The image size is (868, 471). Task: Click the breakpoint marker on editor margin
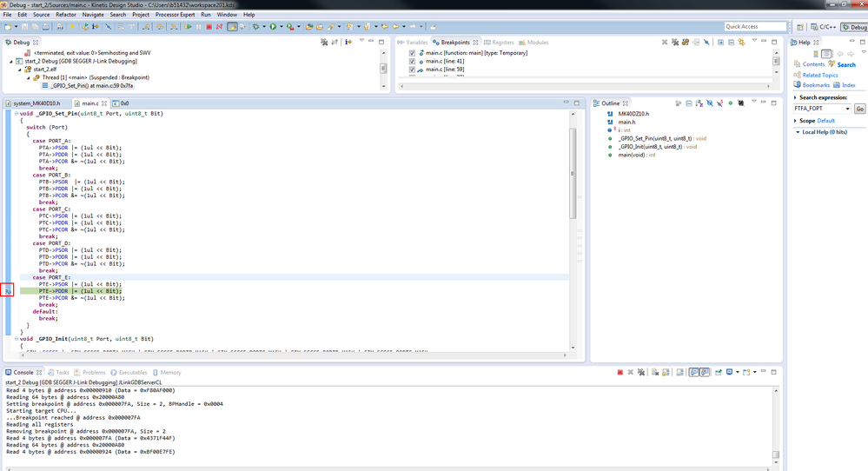coord(7,290)
